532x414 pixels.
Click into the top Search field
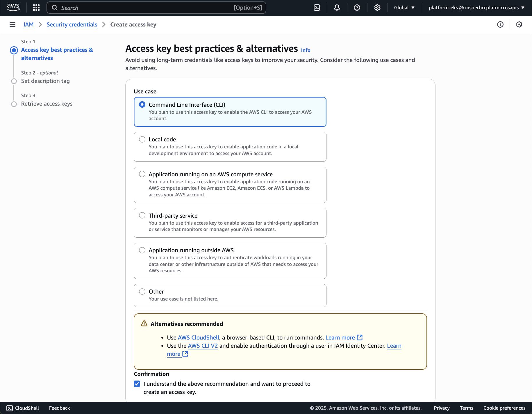pos(145,8)
